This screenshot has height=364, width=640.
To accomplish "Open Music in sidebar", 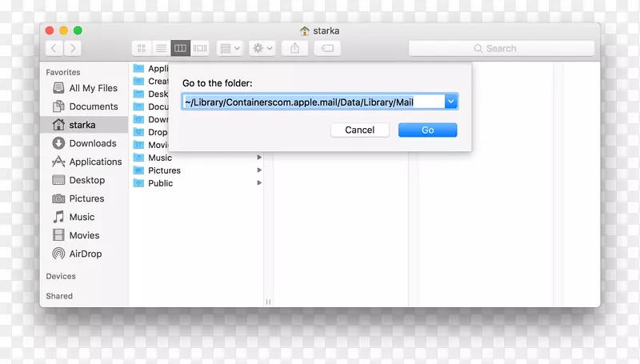I will point(85,217).
